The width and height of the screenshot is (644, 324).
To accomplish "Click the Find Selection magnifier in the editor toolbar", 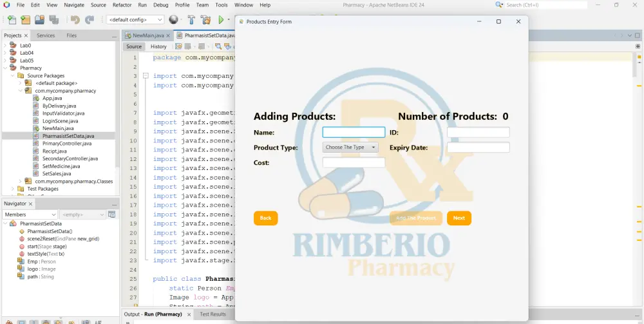I will click(x=218, y=46).
